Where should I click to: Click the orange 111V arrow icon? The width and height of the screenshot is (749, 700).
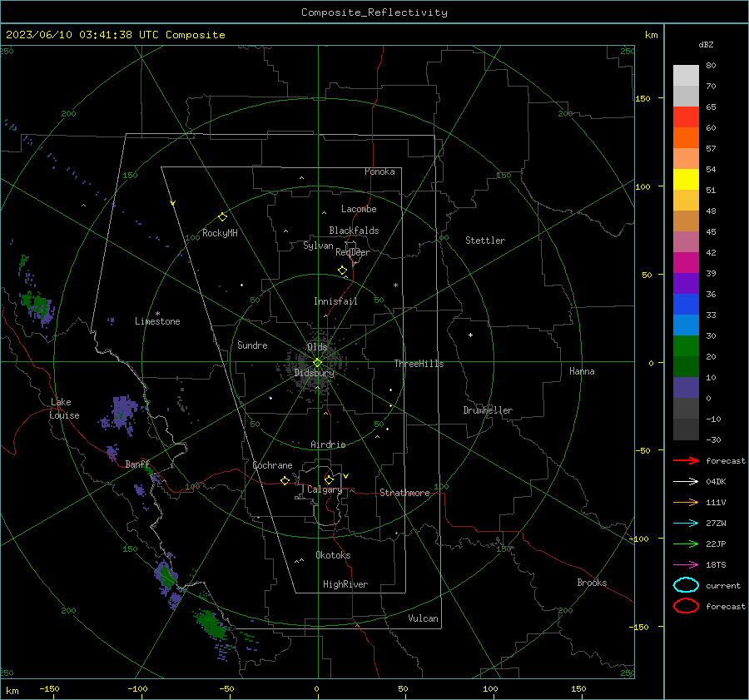pyautogui.click(x=686, y=502)
